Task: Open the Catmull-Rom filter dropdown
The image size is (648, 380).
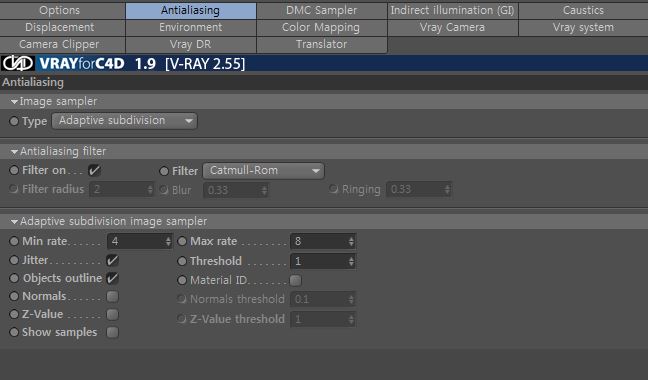Action: 263,171
